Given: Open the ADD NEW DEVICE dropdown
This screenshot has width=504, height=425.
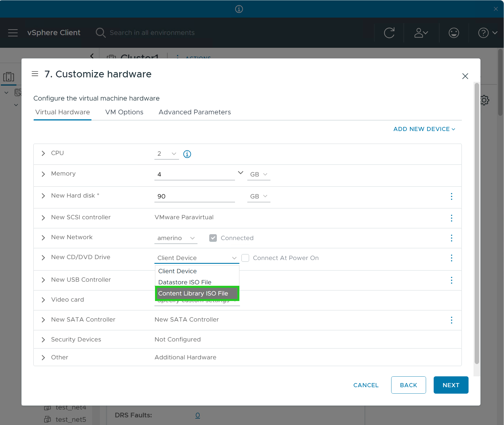Looking at the screenshot, I should (424, 129).
